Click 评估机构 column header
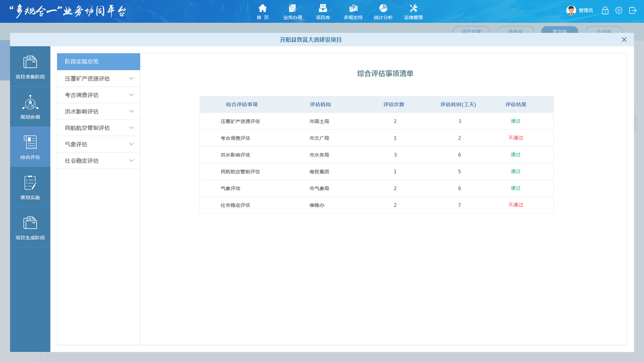Image resolution: width=644 pixels, height=362 pixels. (320, 105)
